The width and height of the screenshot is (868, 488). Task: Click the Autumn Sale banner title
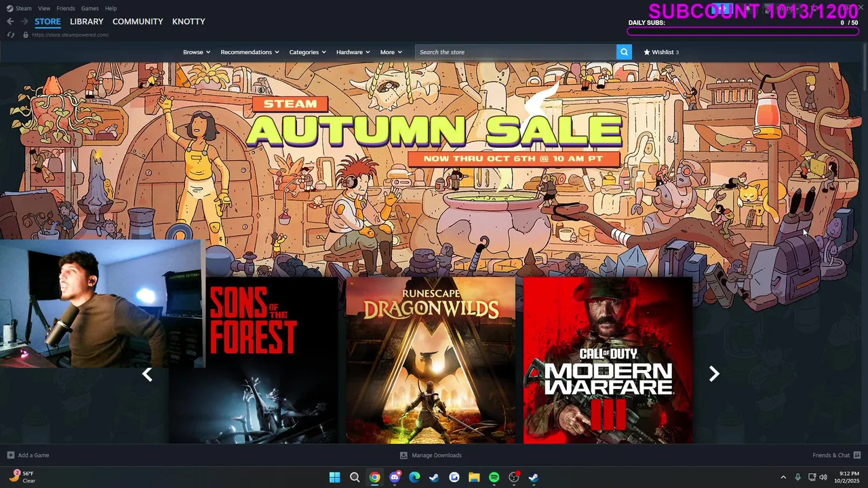(x=434, y=131)
